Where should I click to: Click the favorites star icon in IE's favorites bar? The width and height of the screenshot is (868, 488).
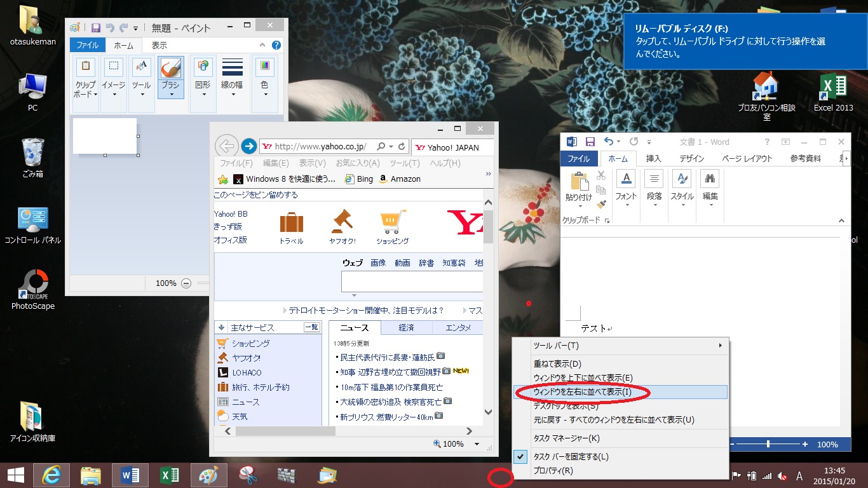pyautogui.click(x=223, y=179)
